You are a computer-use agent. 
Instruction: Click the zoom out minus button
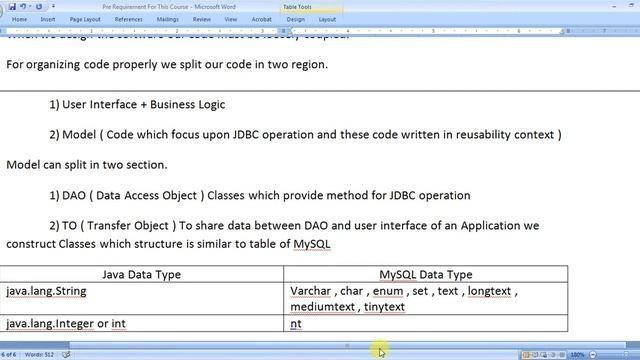[x=593, y=355]
